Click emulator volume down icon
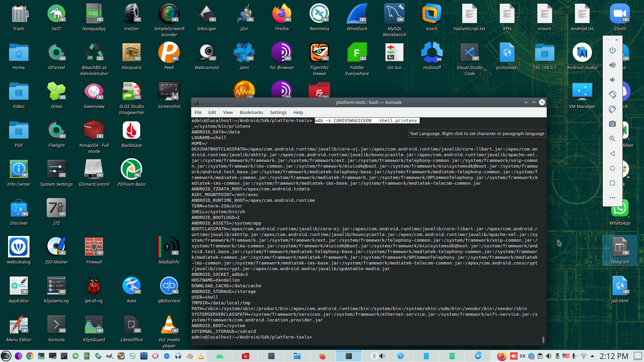The height and width of the screenshot is (362, 644). click(x=612, y=80)
